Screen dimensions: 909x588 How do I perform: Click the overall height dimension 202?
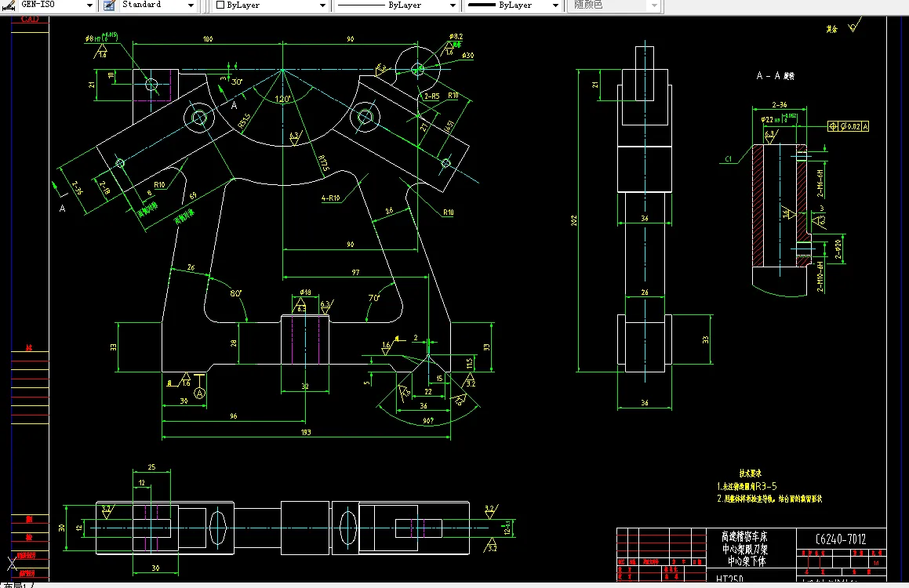573,221
